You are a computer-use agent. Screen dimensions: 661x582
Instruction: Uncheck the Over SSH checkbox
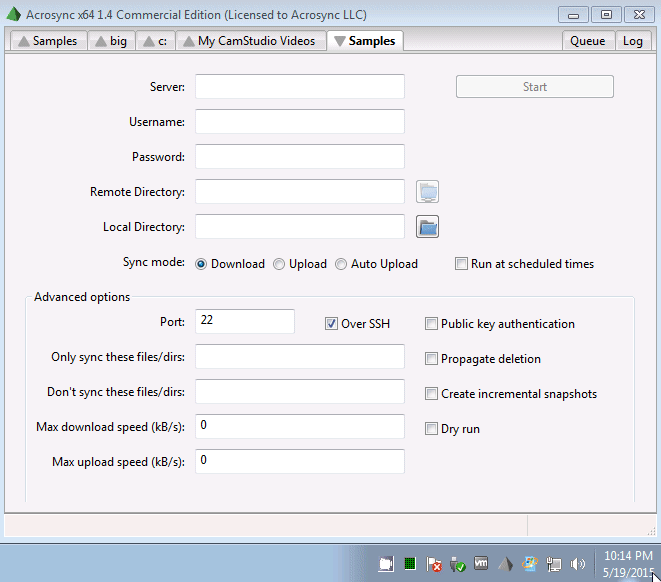pos(331,324)
